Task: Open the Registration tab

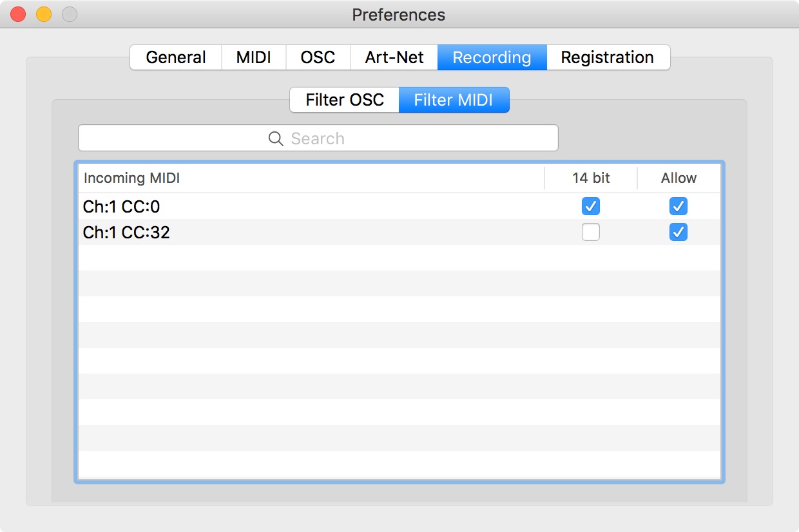Action: tap(608, 57)
